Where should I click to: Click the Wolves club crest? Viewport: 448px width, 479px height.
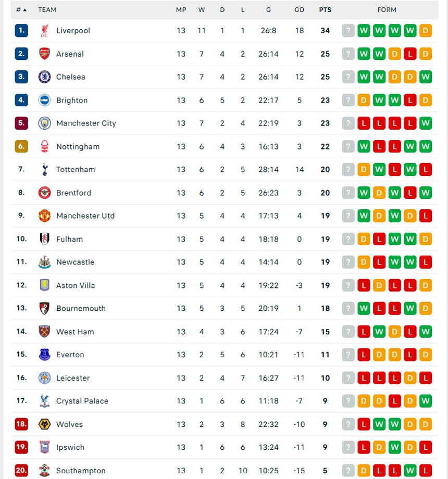tap(45, 424)
